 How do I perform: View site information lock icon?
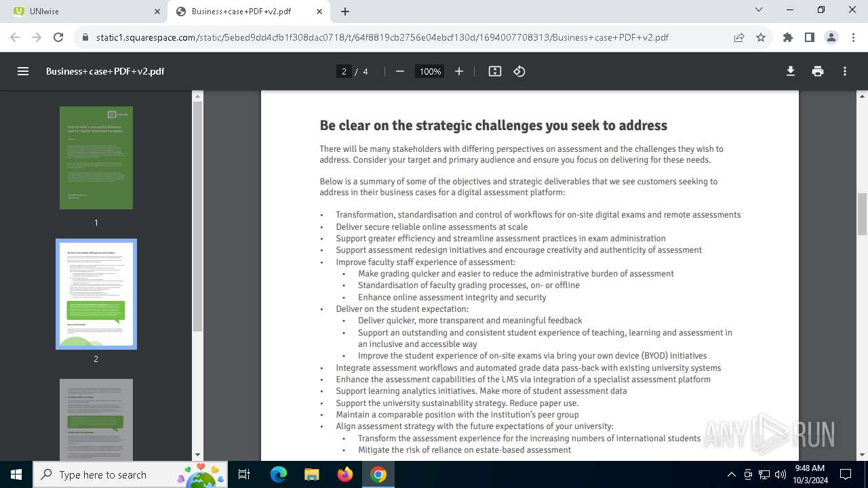click(x=85, y=37)
